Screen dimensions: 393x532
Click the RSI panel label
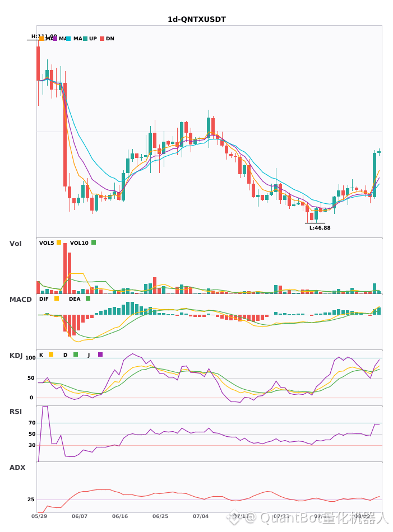point(16,412)
